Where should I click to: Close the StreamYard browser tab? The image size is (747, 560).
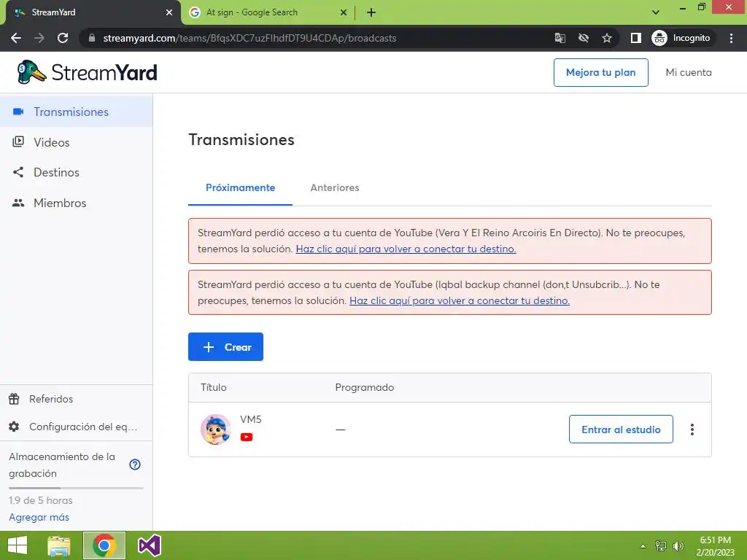[169, 12]
